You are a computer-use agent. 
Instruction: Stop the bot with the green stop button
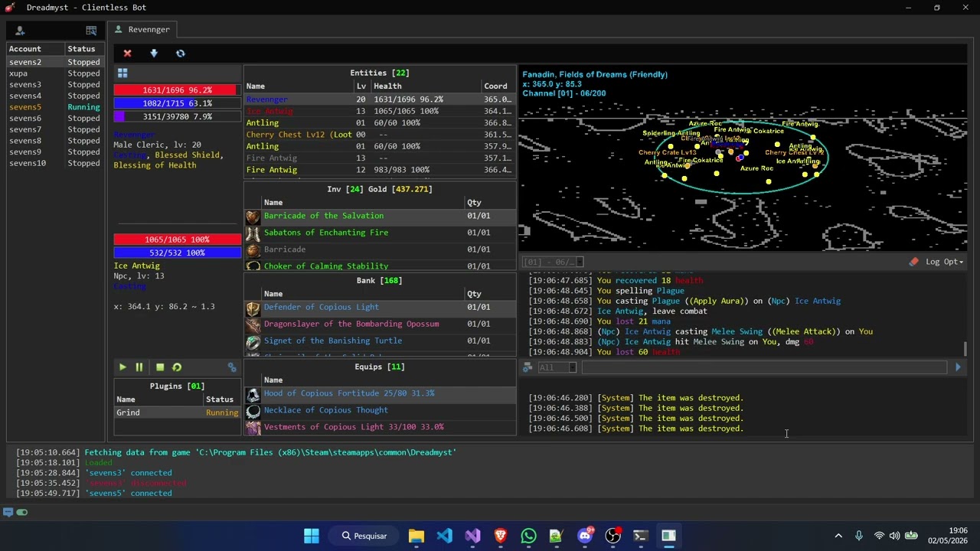click(160, 367)
